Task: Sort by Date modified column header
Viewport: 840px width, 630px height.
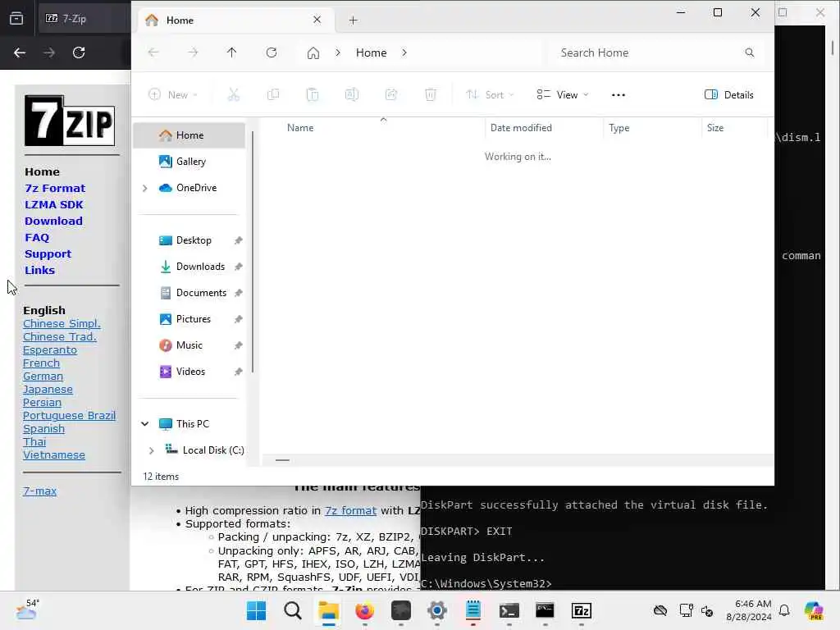Action: (x=521, y=128)
